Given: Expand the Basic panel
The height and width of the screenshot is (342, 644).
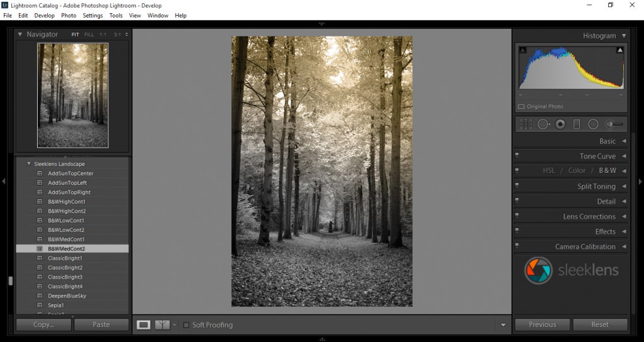Looking at the screenshot, I should (624, 141).
